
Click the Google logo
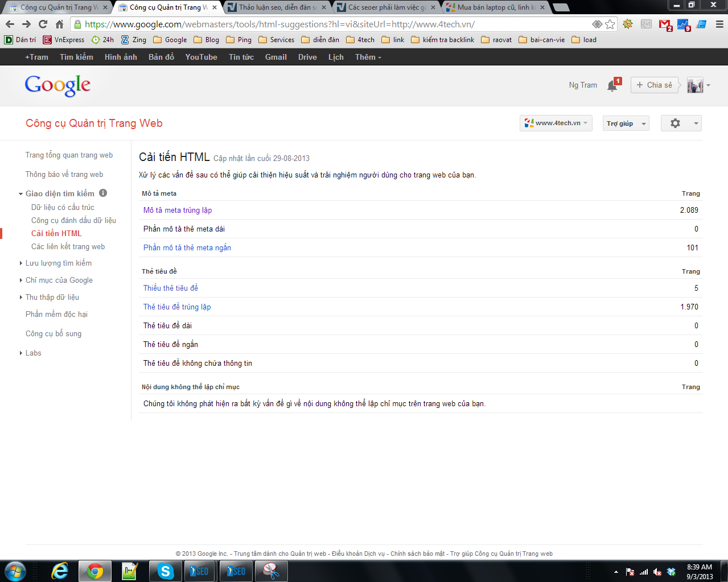57,85
